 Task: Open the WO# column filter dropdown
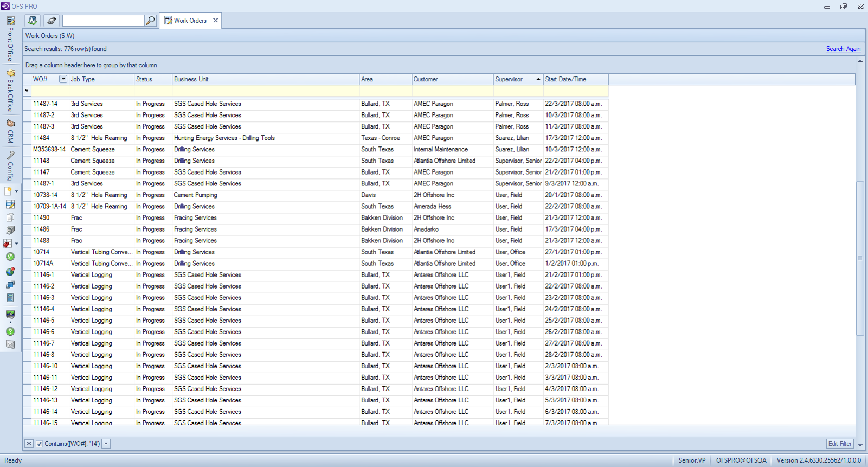[63, 79]
